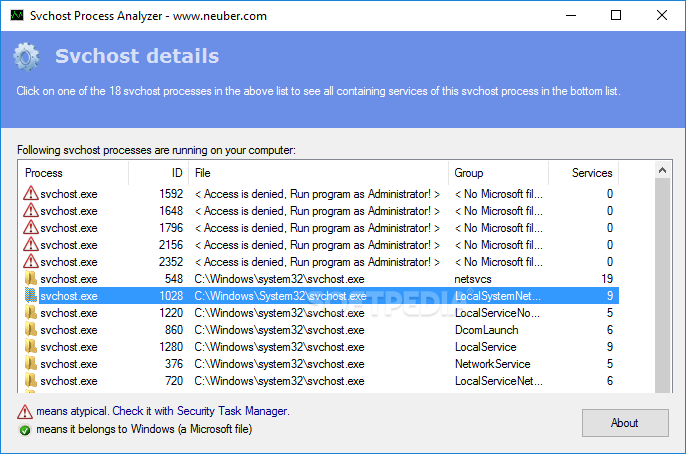
Task: Click the app icon in title bar
Action: [17, 16]
